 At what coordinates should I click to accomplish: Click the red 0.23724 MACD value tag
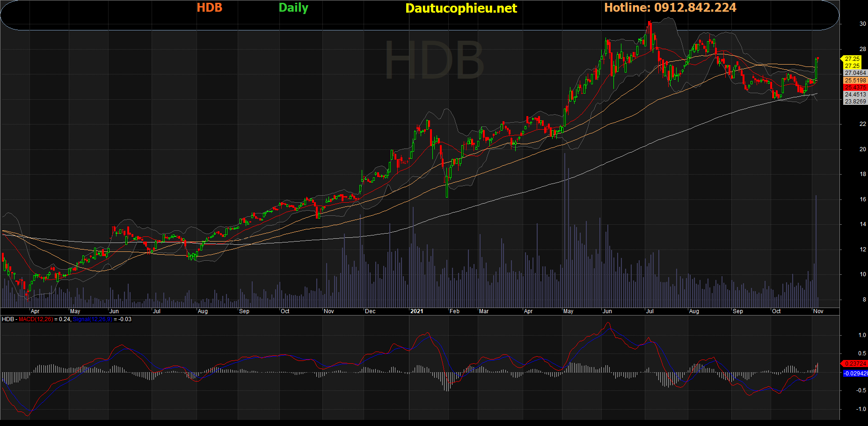(x=855, y=363)
